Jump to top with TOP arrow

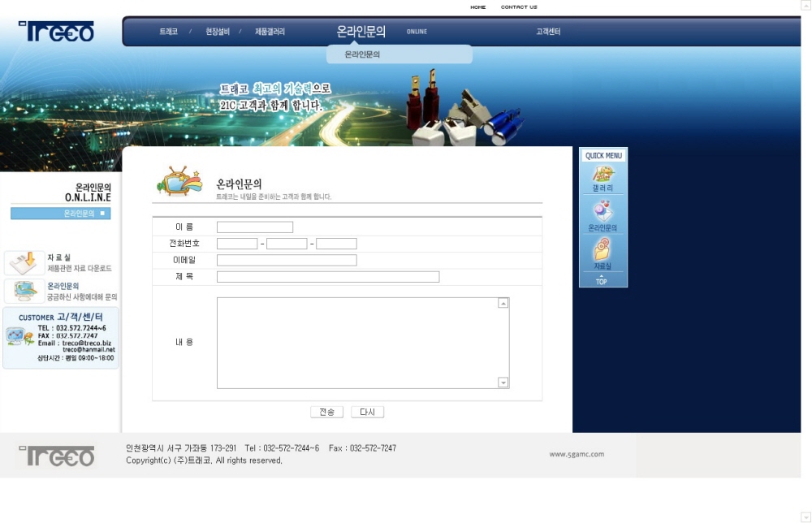coord(601,279)
